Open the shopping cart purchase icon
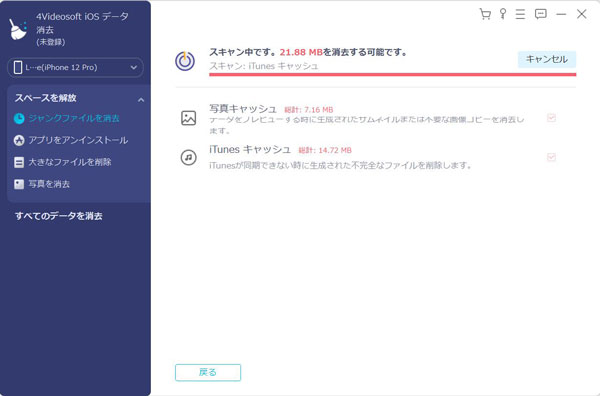 point(485,14)
